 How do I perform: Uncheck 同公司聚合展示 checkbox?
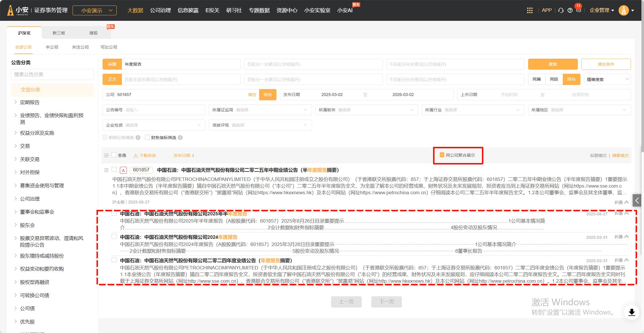tap(442, 155)
